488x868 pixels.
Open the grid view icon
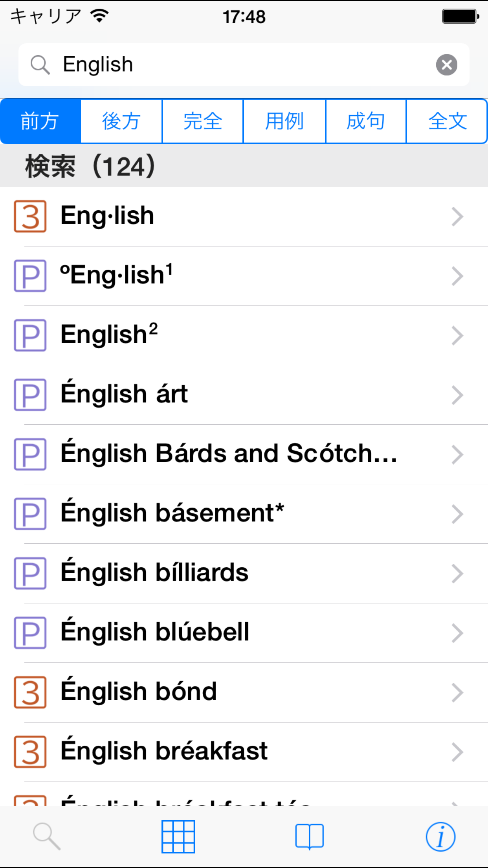pyautogui.click(x=178, y=837)
